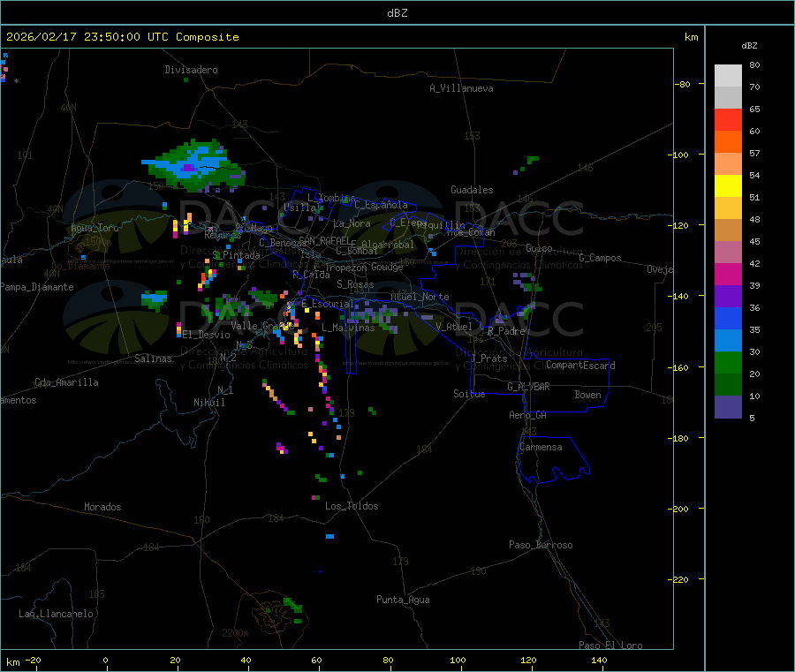This screenshot has width=795, height=672.
Task: Pick the magenta 39-42 dBZ legend swatch
Action: (x=728, y=274)
